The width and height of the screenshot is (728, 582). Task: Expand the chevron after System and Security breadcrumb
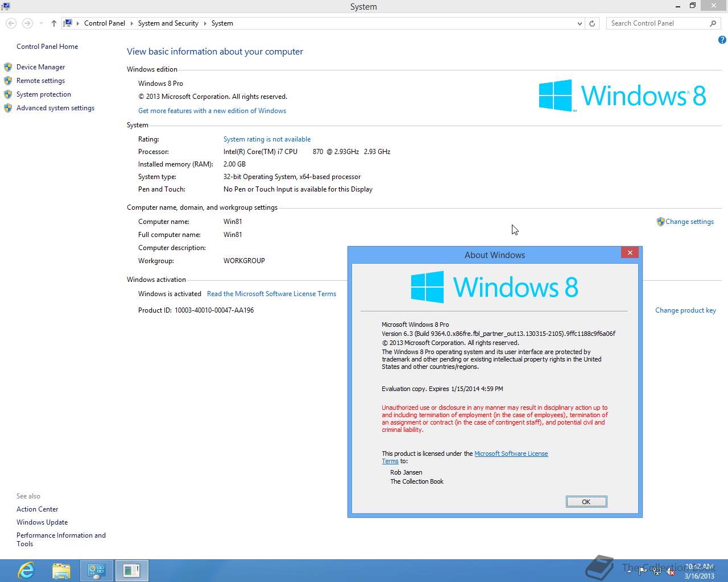click(205, 23)
